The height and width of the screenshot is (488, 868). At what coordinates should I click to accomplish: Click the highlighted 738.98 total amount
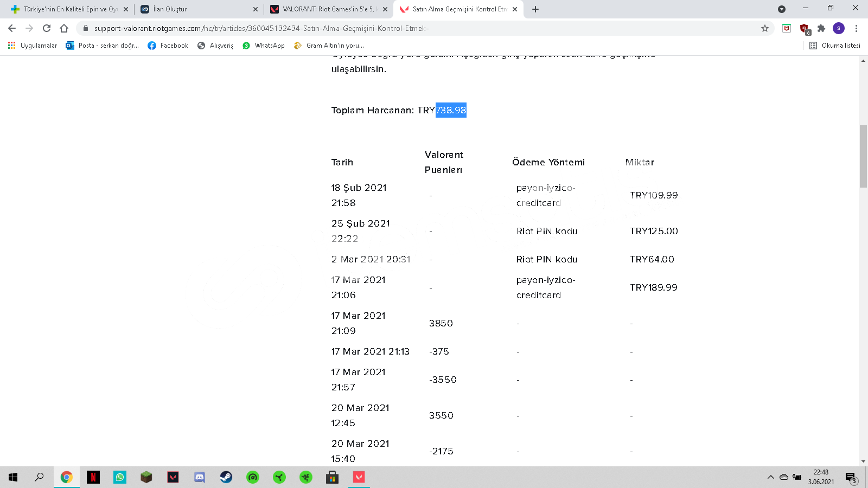[451, 110]
